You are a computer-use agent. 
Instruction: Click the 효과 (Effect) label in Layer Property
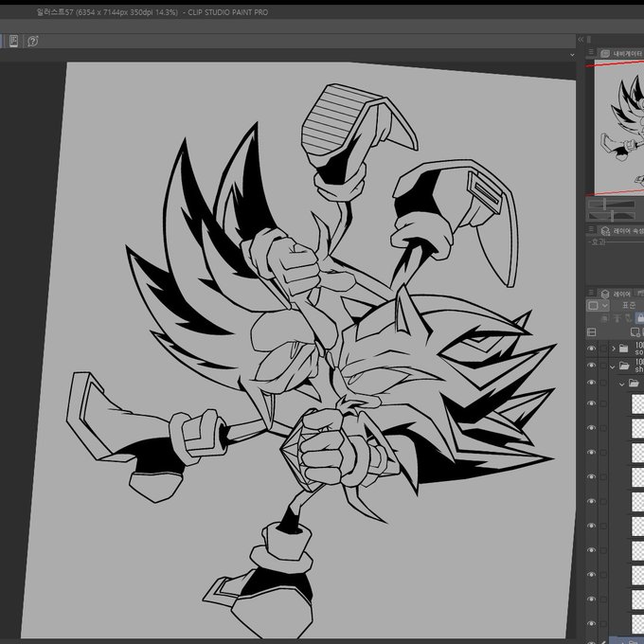[597, 241]
